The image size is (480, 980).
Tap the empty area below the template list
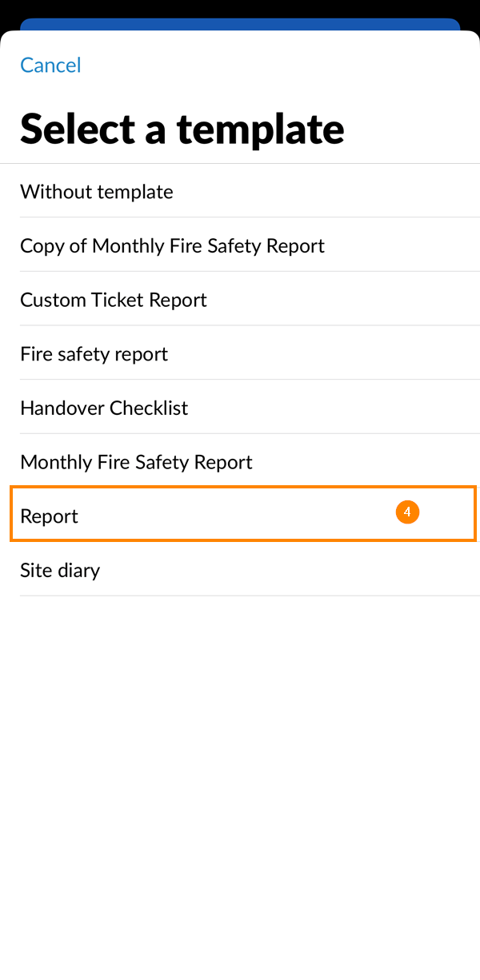[240, 759]
